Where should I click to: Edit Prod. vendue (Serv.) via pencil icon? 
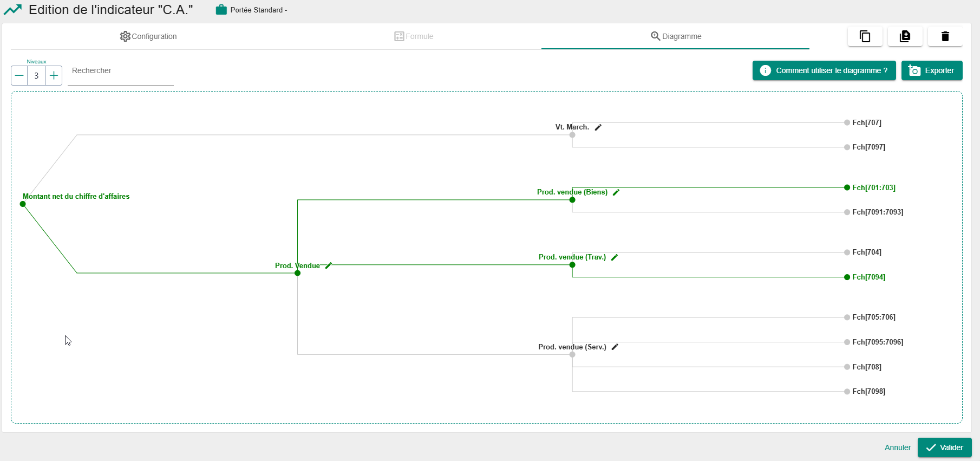click(615, 347)
